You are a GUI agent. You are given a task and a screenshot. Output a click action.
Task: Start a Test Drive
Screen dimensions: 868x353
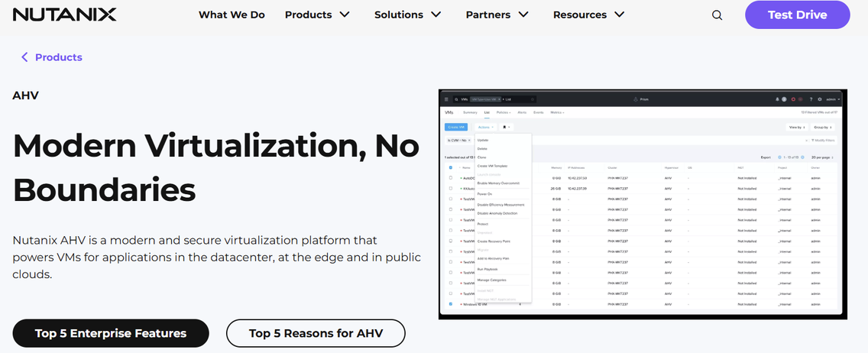[x=797, y=15]
